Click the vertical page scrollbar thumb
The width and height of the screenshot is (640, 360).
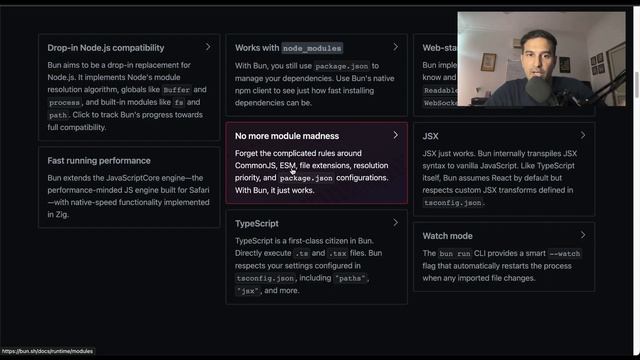636,85
